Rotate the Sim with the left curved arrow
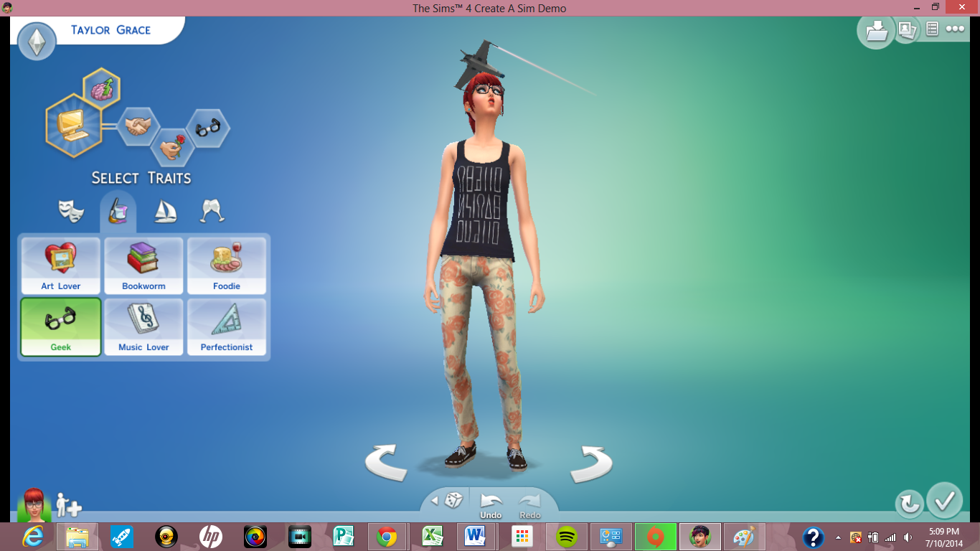 click(386, 462)
